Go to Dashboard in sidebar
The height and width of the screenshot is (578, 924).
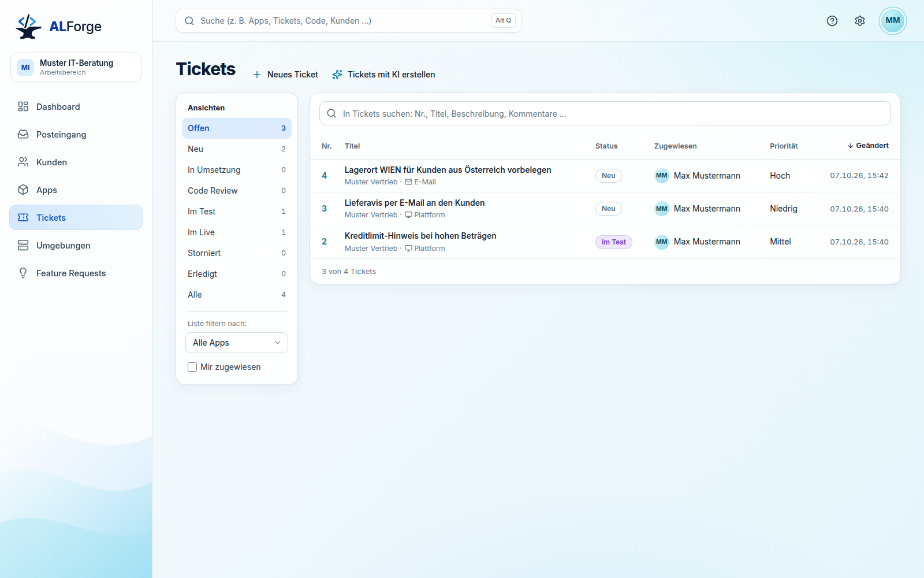[x=76, y=107]
